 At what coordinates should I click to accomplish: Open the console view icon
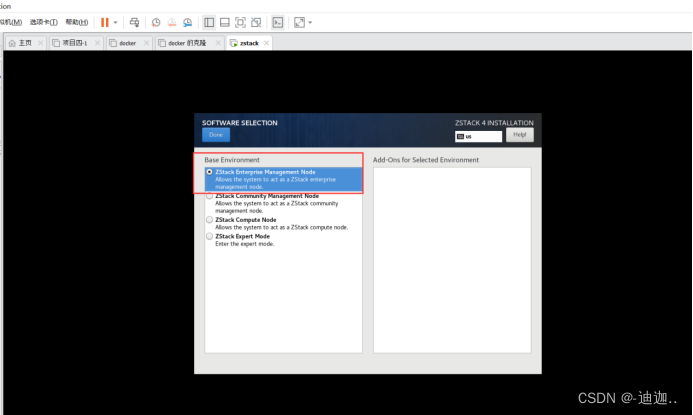click(x=278, y=22)
